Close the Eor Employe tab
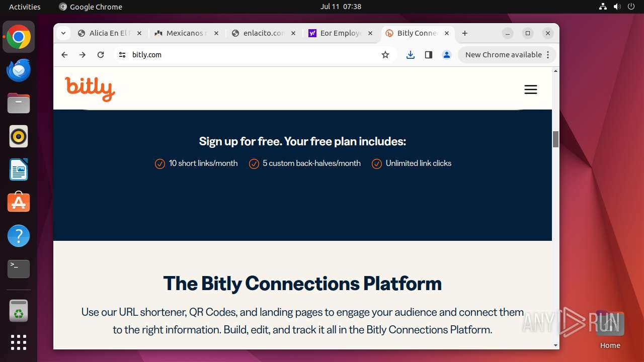644x362 pixels. 370,33
